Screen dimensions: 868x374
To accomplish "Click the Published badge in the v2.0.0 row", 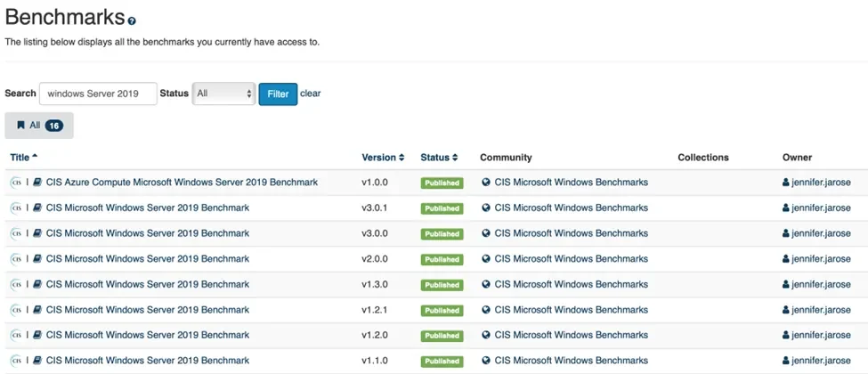I will (x=442, y=259).
